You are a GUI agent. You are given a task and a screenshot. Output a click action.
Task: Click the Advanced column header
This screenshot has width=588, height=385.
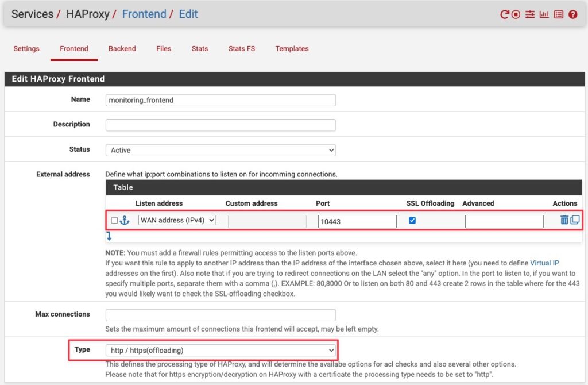[x=478, y=203]
